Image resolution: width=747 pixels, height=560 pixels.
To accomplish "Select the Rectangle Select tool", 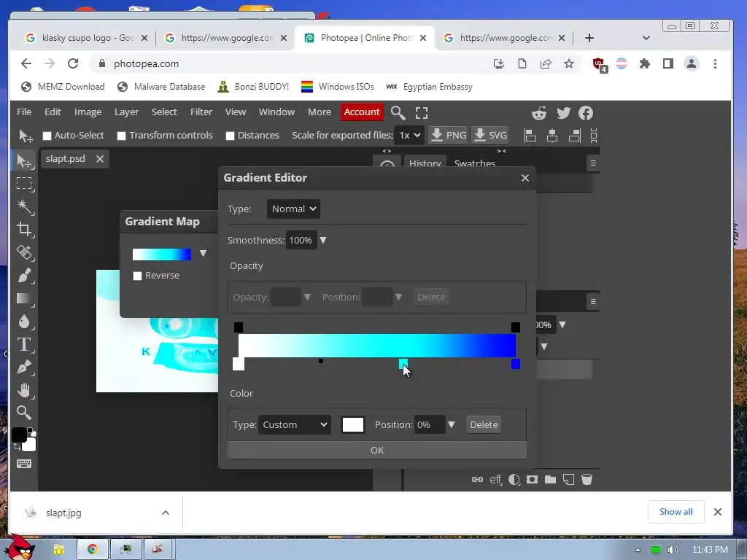I will coord(24,184).
